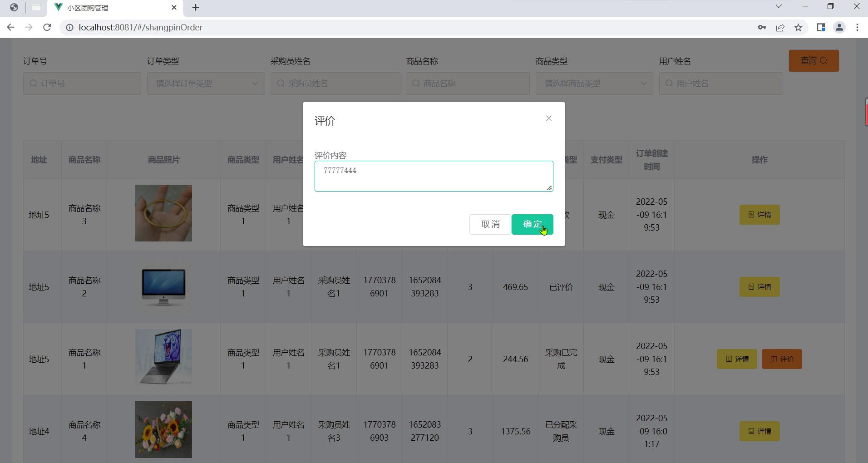Open Chrome three-dot menu

point(857,28)
